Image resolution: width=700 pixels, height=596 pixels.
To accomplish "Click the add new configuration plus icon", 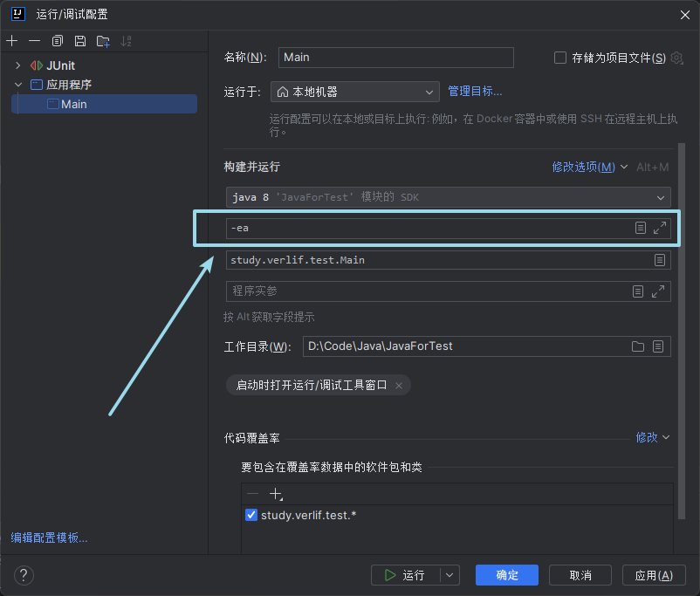I will [12, 41].
